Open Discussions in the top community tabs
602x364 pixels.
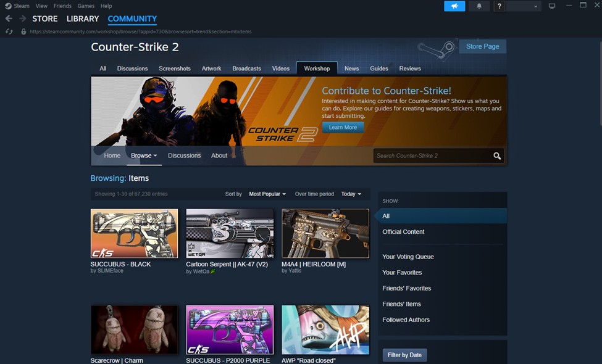[x=133, y=68]
